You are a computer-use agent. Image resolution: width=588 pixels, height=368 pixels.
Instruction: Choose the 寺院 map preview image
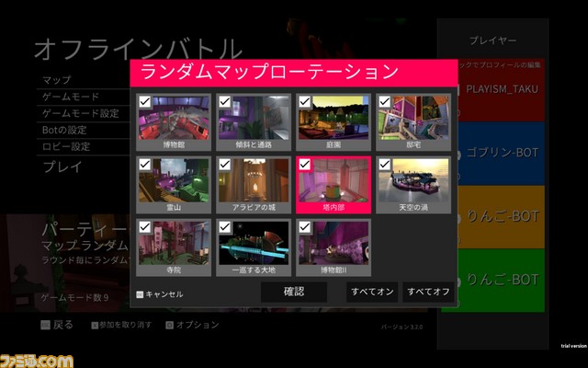pyautogui.click(x=174, y=243)
